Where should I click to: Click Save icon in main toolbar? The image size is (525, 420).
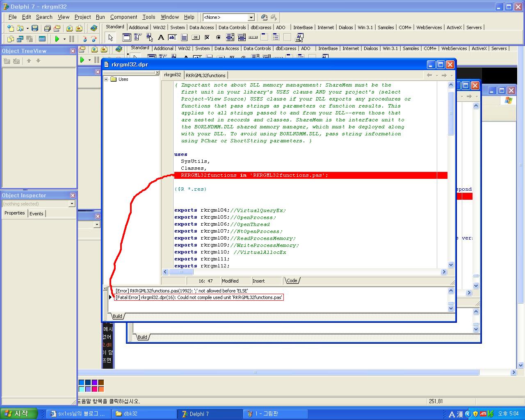click(35, 28)
